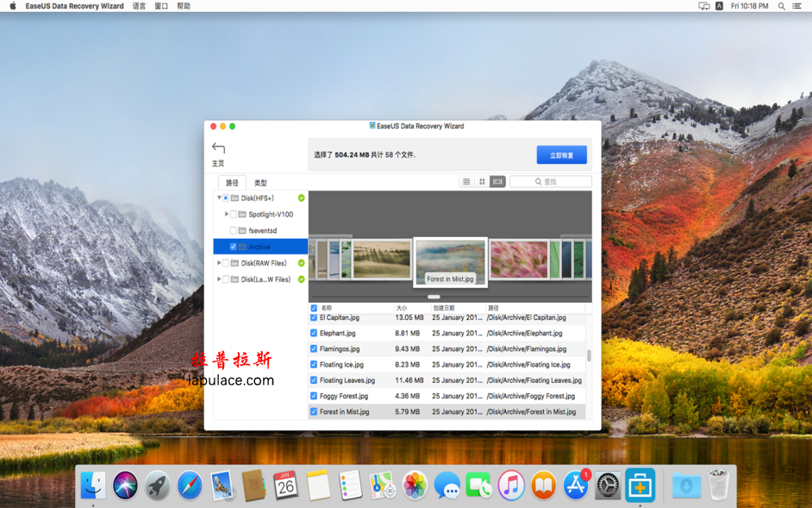Uncheck Elephant.jpg in the file list

point(312,333)
